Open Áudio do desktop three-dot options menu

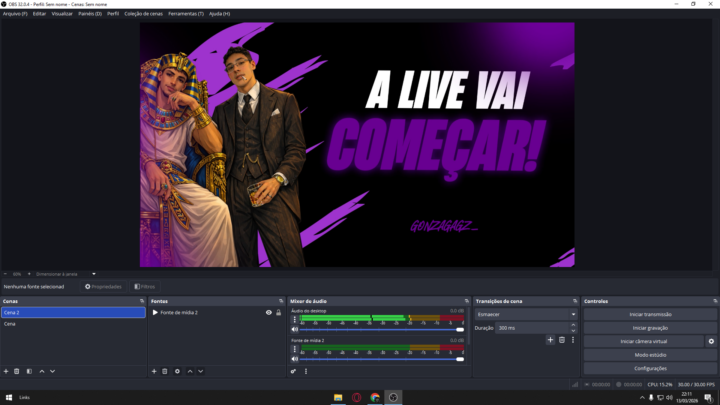click(x=294, y=320)
